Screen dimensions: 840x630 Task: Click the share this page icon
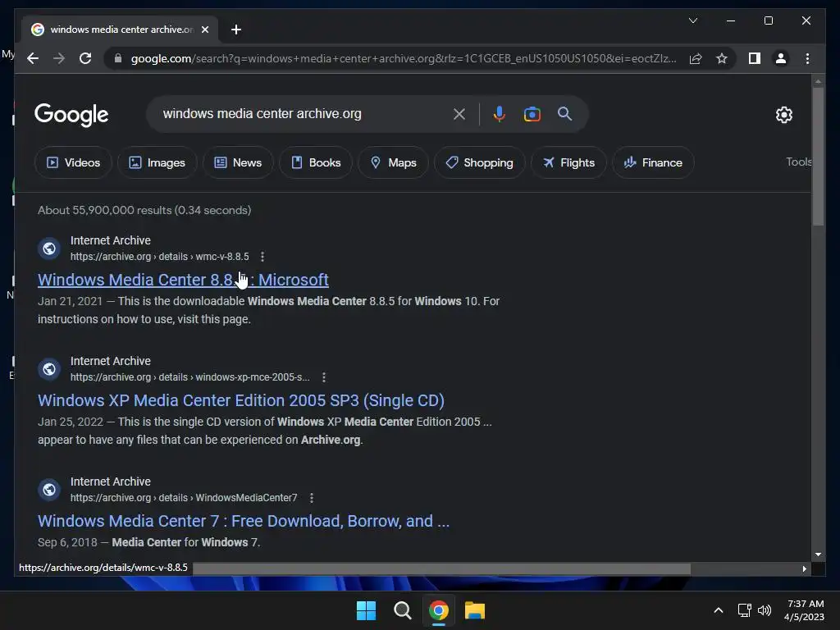coord(696,58)
